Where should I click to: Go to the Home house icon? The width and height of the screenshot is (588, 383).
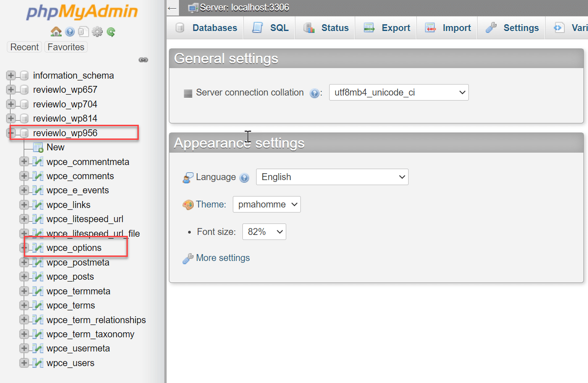click(x=56, y=32)
